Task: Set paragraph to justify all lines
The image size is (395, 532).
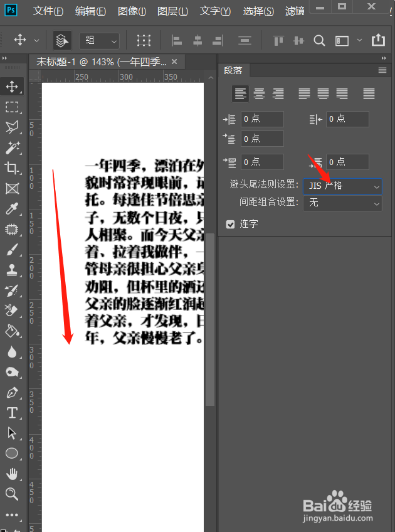Action: 369,93
